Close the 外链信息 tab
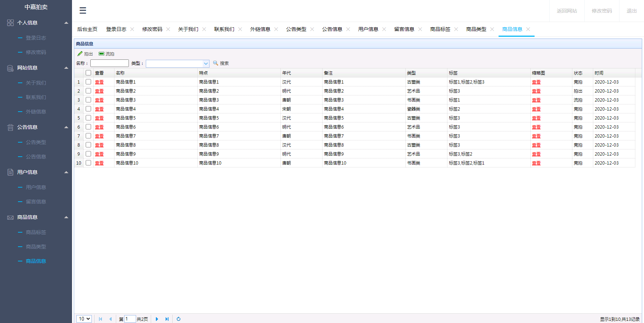The height and width of the screenshot is (323, 644). click(x=276, y=29)
